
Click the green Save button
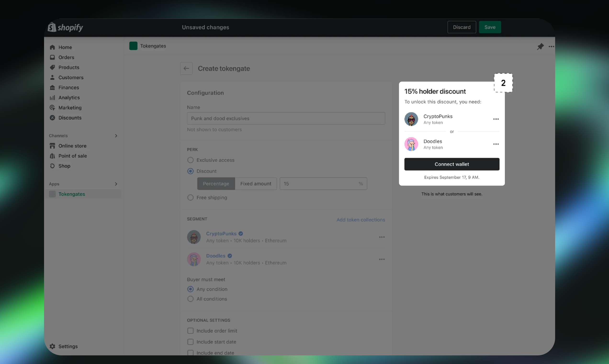tap(490, 27)
